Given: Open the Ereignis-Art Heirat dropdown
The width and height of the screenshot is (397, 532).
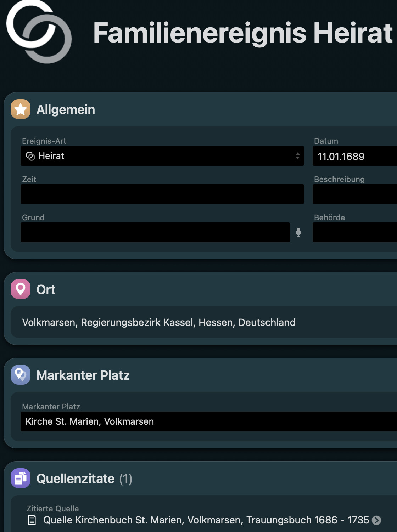Looking at the screenshot, I should pos(162,156).
